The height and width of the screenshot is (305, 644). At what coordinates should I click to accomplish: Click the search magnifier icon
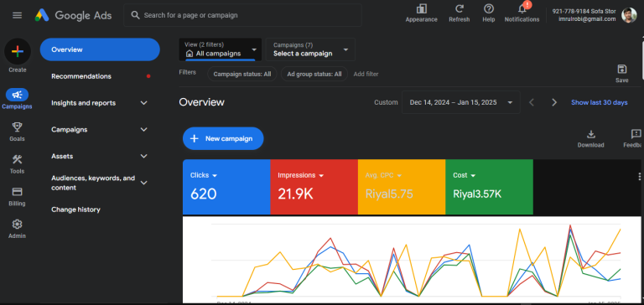tap(135, 15)
